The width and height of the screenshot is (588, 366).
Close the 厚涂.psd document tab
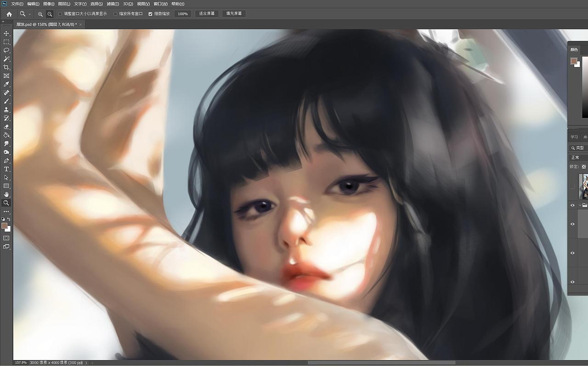pyautogui.click(x=81, y=24)
